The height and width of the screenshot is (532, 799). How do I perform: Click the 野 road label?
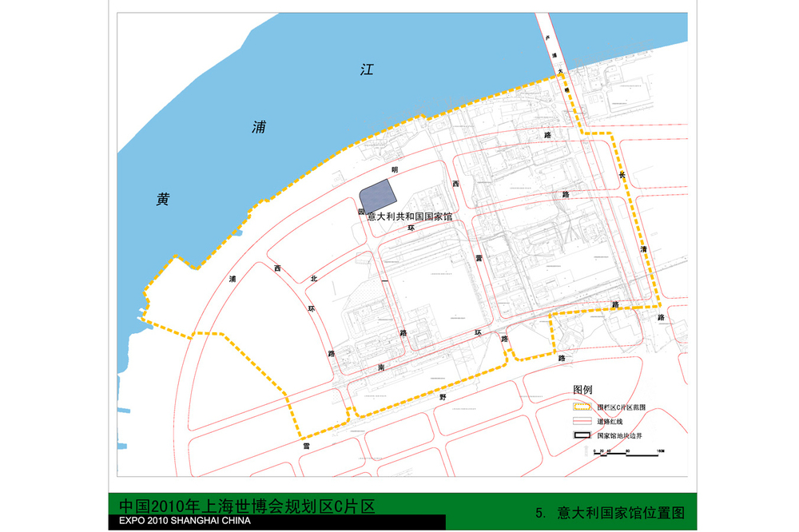point(440,396)
